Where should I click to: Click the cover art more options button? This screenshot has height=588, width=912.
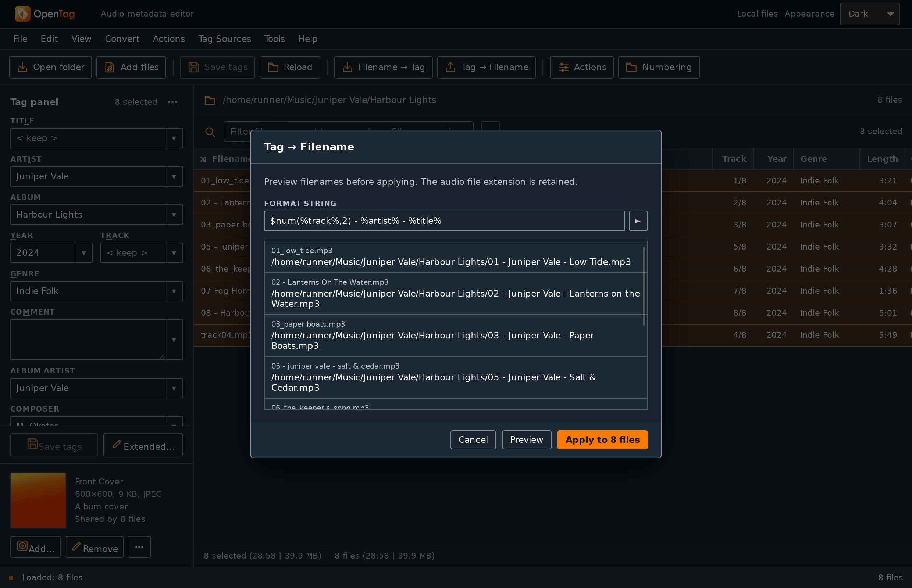pos(139,547)
